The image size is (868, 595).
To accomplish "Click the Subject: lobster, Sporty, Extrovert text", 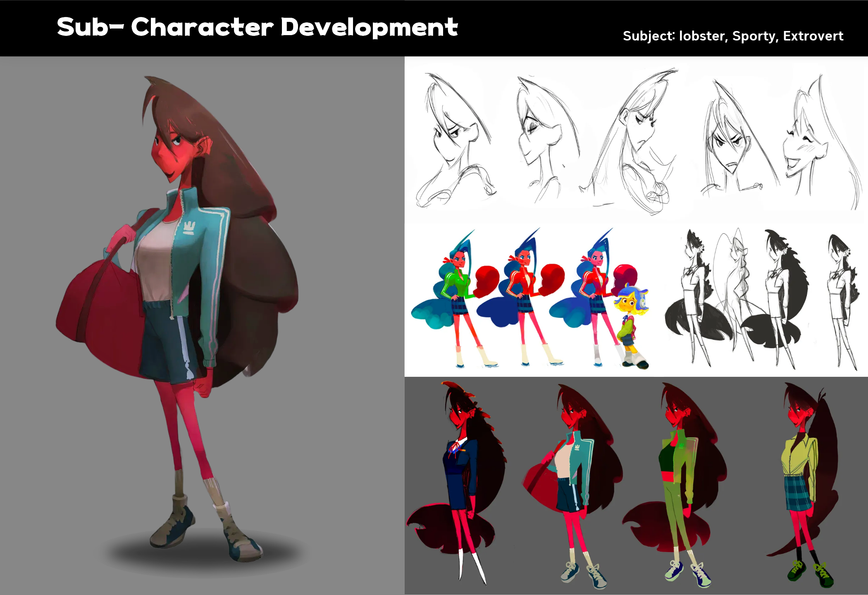I will point(732,36).
